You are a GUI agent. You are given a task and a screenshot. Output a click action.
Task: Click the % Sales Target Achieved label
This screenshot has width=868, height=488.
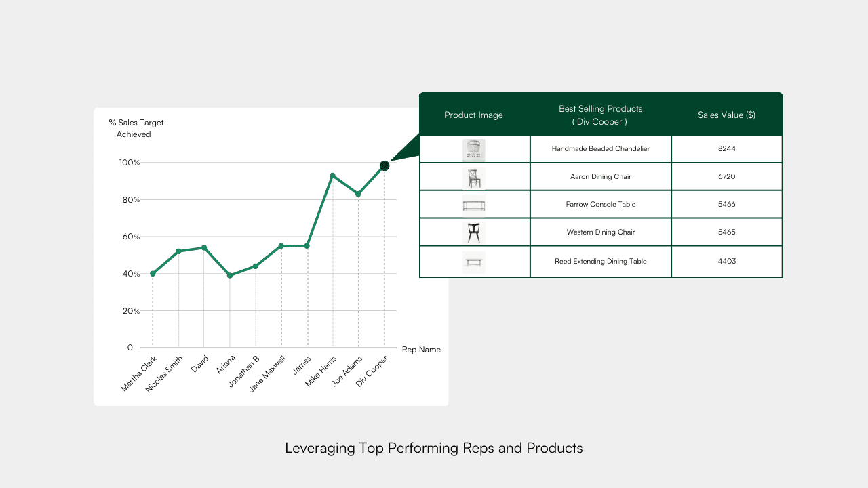135,128
